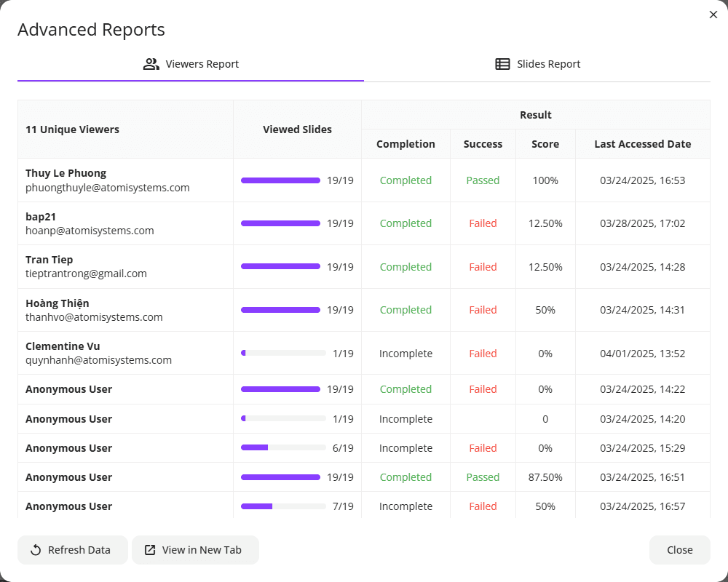Select the Viewers Report tab
This screenshot has height=582, width=728.
coord(191,64)
